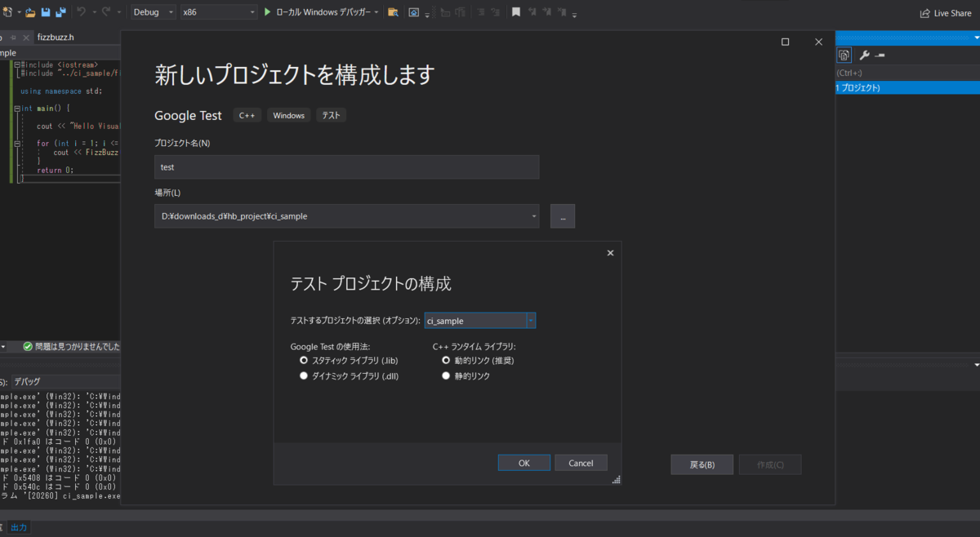Close the テスト プロジェクトの構成 dialog

click(x=610, y=253)
